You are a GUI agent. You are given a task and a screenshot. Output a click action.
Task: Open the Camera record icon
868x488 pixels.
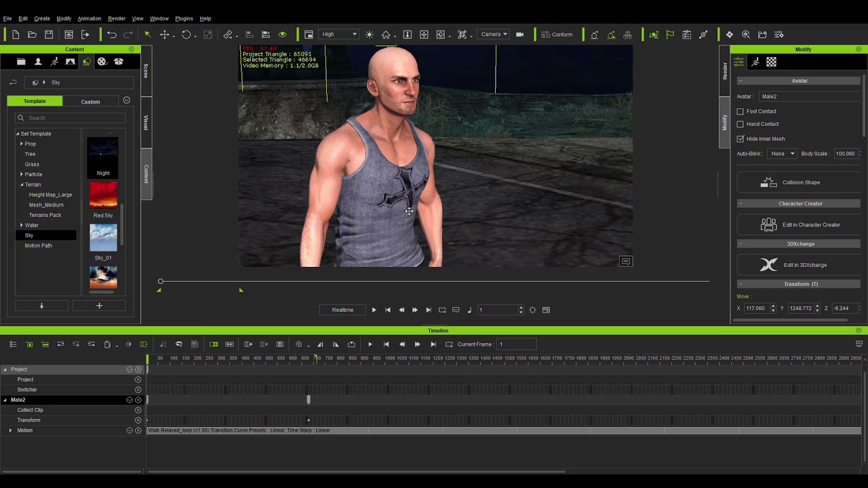(519, 35)
